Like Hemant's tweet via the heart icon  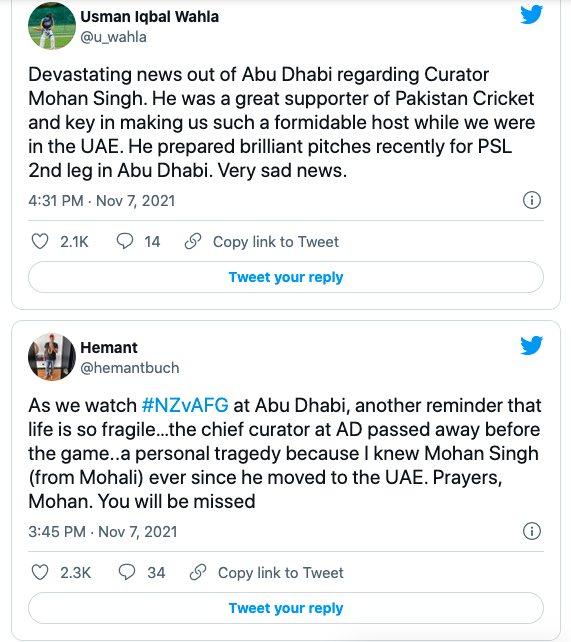(40, 572)
